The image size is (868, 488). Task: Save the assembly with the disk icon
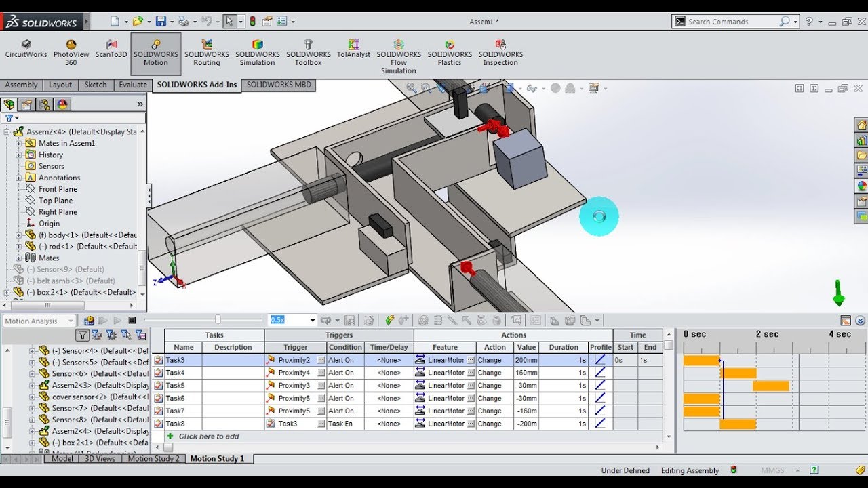(x=161, y=22)
